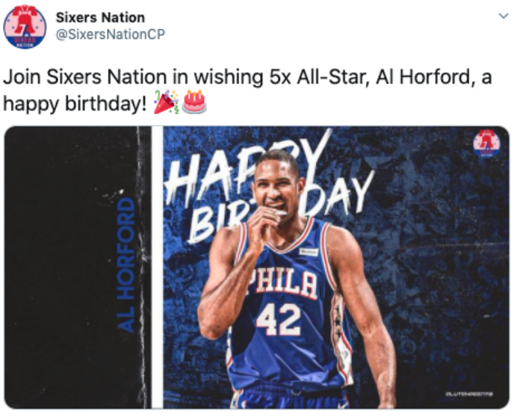517x420 pixels.
Task: Click the Sixers Nation logo watermark in image
Action: 486,143
